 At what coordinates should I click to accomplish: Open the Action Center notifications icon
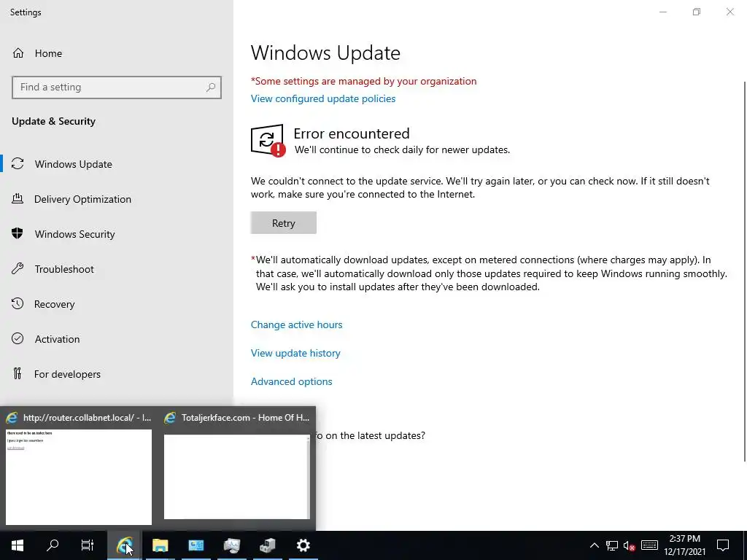[723, 545]
